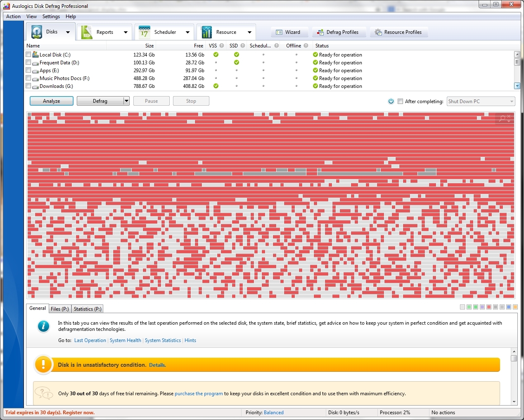Viewport: 524px width, 420px height.
Task: Check the Music Photos Docs (F:) checkbox
Action: pos(28,78)
